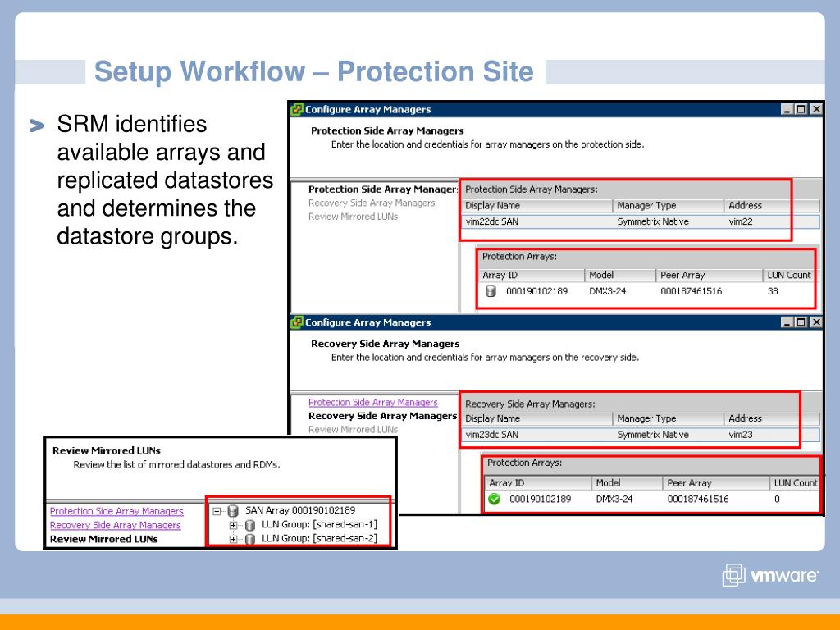Maximize the top Configure Array Managers window
840x630 pixels.
point(801,109)
